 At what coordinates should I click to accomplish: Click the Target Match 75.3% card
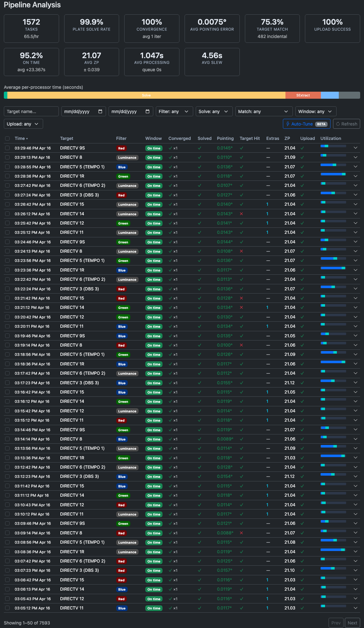(272, 28)
